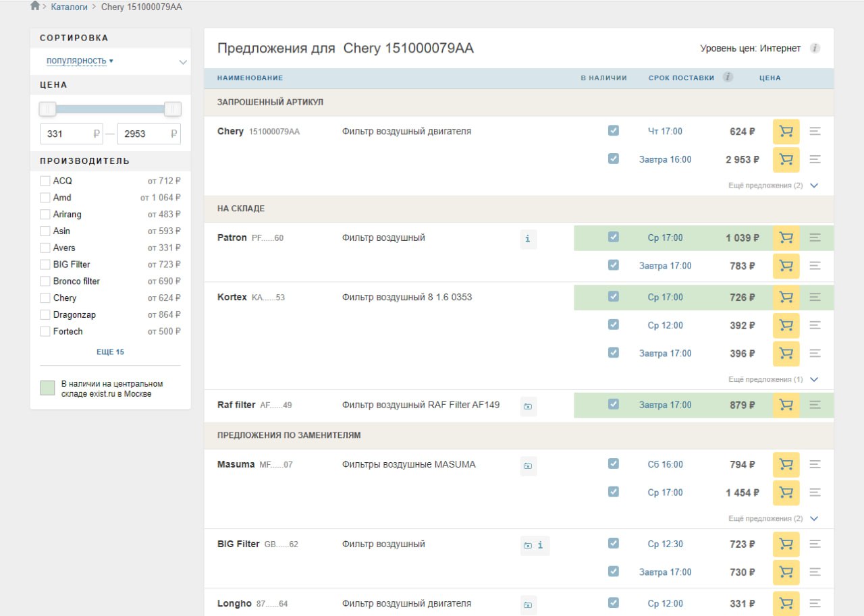Add Chery 624 ₽ offer to cart
The image size is (864, 616).
(x=786, y=132)
